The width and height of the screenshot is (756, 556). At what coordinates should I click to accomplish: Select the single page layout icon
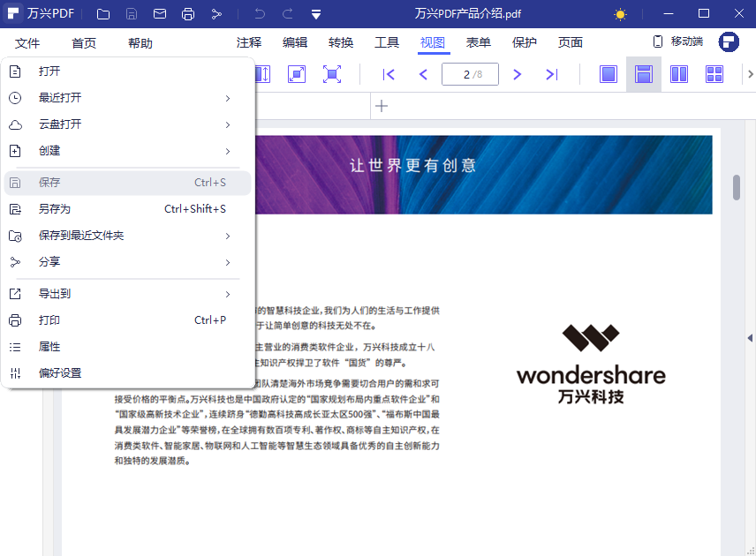pyautogui.click(x=608, y=74)
